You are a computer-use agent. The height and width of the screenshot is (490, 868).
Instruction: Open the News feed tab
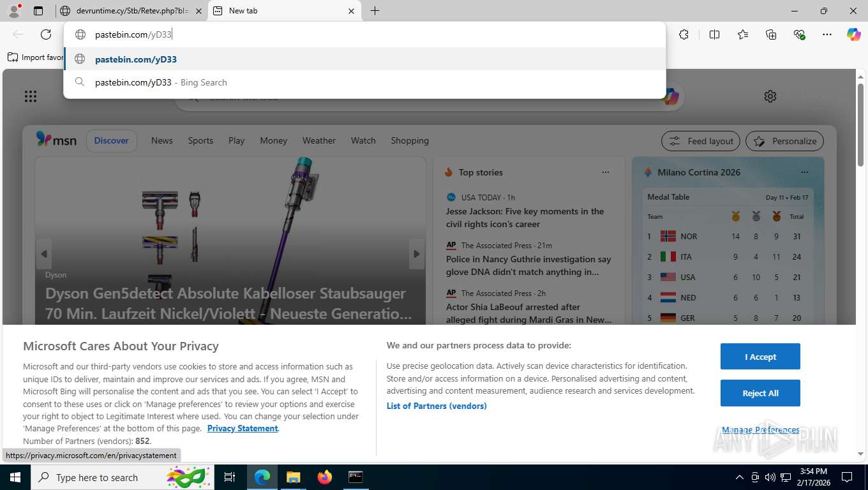[x=162, y=140]
